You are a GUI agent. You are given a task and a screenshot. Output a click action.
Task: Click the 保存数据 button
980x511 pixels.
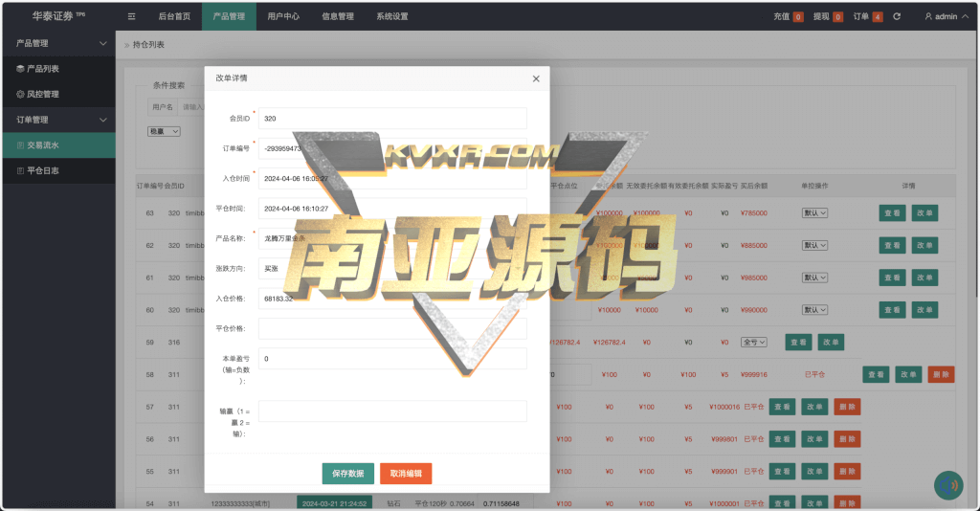point(348,474)
